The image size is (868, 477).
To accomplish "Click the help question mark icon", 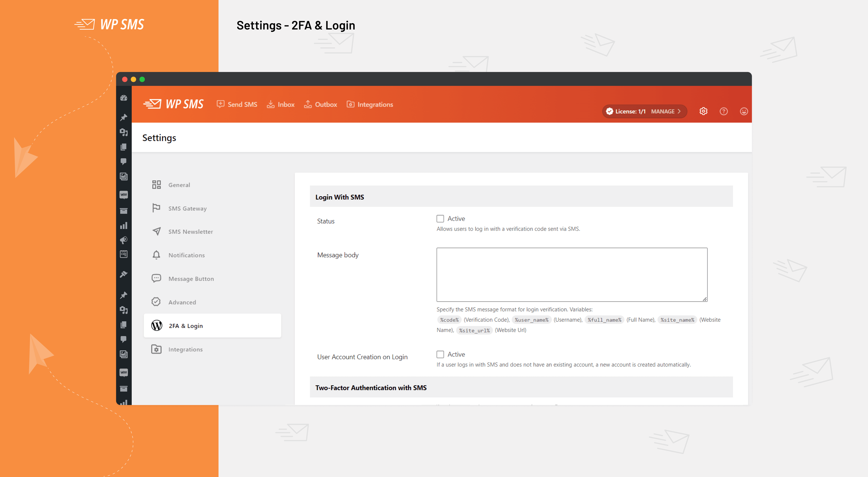I will point(723,111).
